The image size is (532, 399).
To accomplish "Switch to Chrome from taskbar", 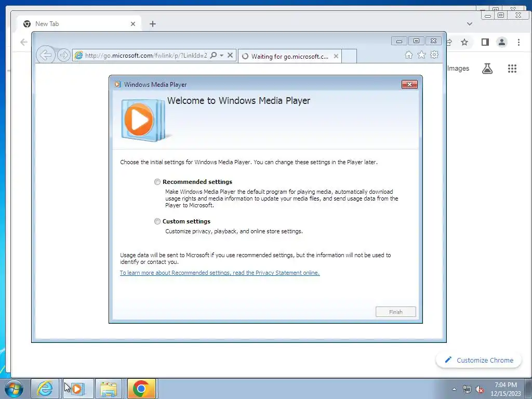I will click(141, 389).
